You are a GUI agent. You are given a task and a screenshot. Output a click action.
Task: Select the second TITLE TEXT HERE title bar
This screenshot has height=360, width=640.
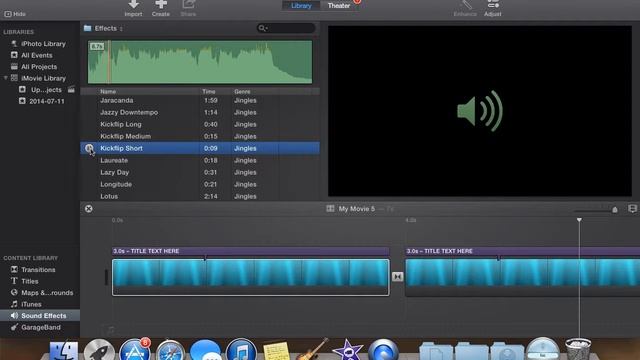(522, 251)
